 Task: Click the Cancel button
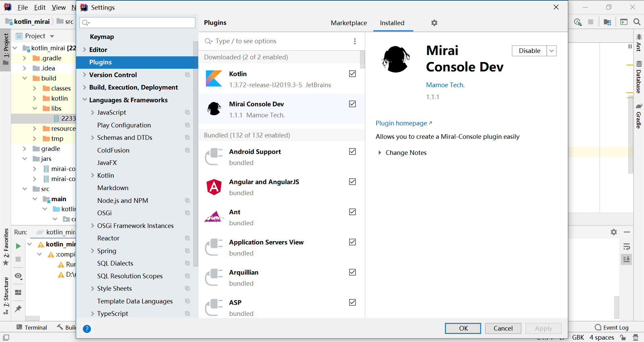503,328
